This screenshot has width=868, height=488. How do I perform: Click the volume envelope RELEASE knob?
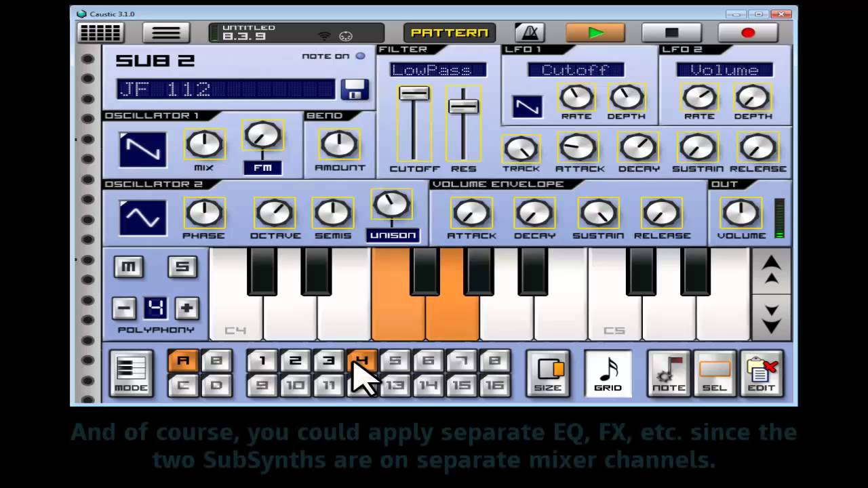coord(662,213)
